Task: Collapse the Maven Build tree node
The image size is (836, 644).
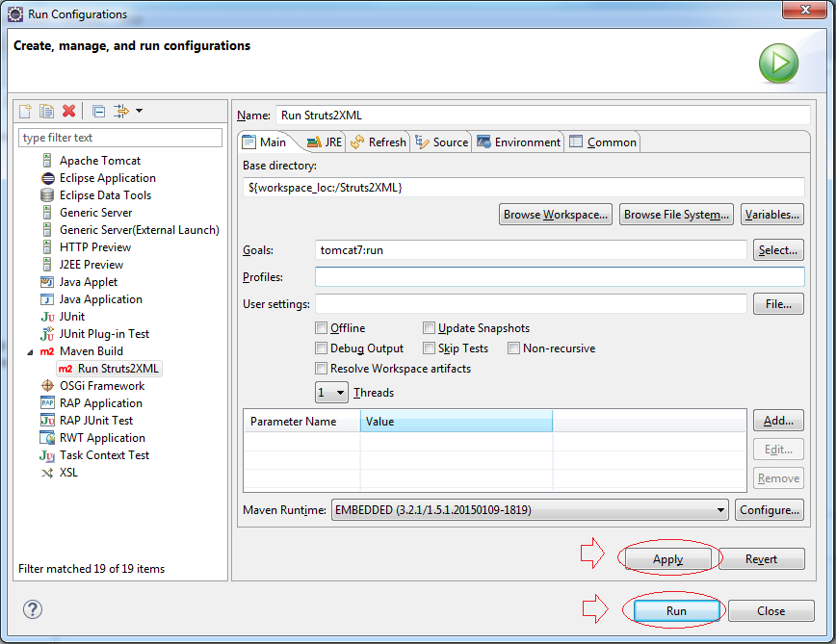Action: pyautogui.click(x=30, y=352)
